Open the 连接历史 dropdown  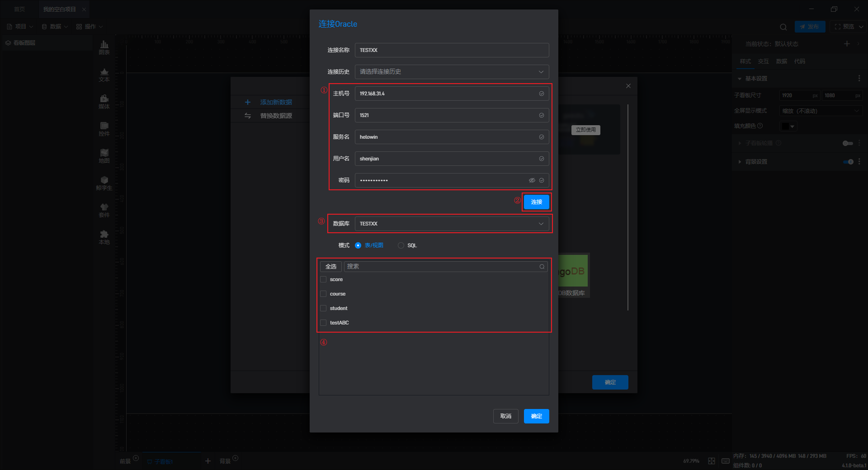point(452,72)
